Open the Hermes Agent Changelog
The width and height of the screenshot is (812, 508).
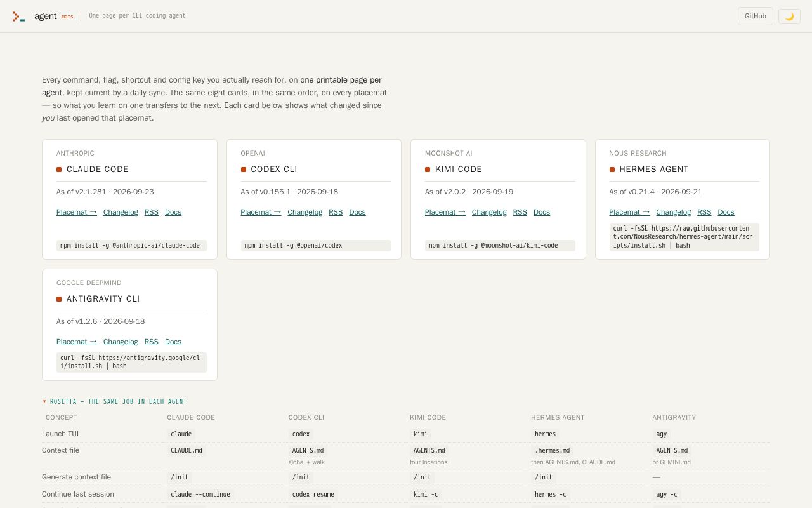(673, 212)
